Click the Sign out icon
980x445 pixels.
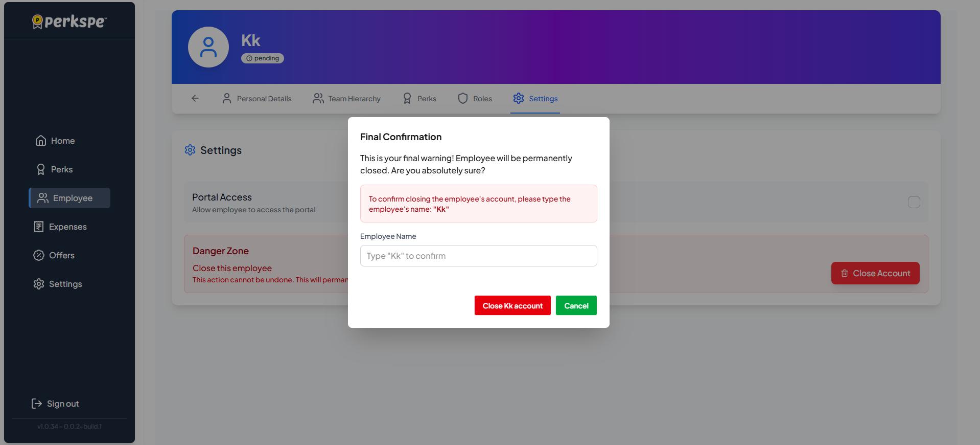pos(37,404)
